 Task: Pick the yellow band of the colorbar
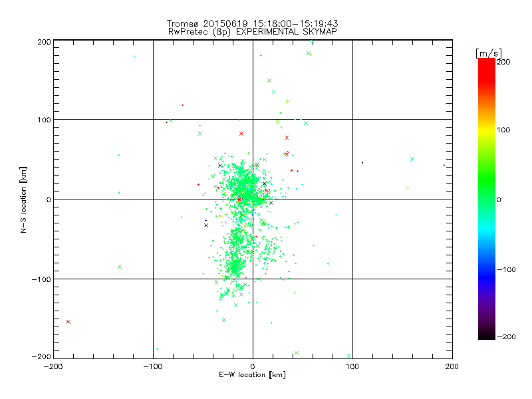point(487,130)
